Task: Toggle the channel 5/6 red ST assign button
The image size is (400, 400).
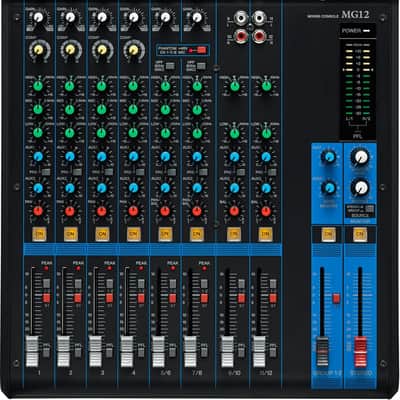Action: (172, 298)
